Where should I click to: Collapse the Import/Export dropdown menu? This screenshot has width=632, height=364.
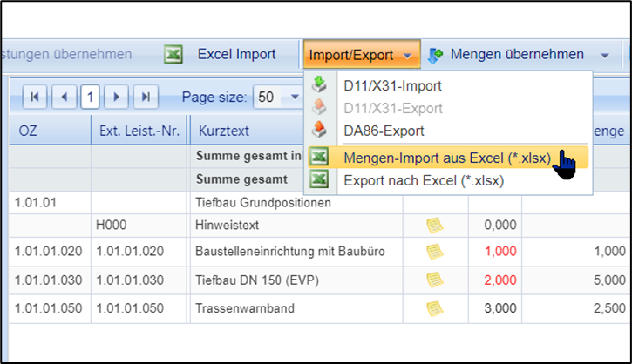tap(362, 55)
